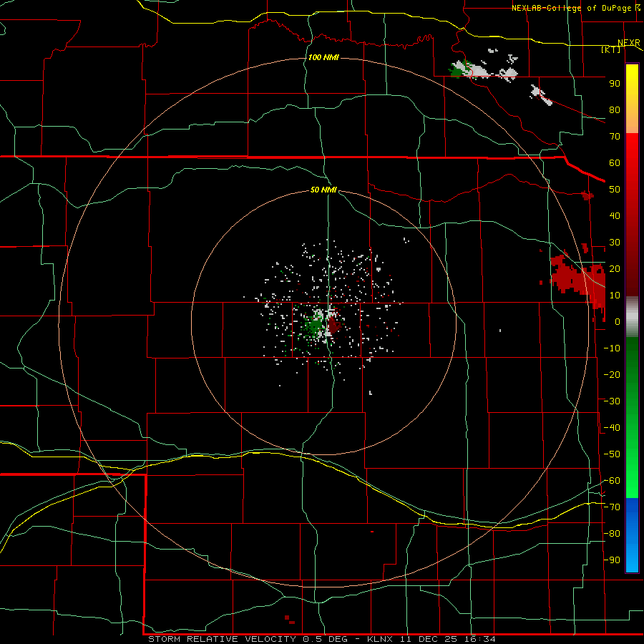The height and width of the screenshot is (644, 644).
Task: Click the "NEXR" label above the scale
Action: click(x=629, y=42)
